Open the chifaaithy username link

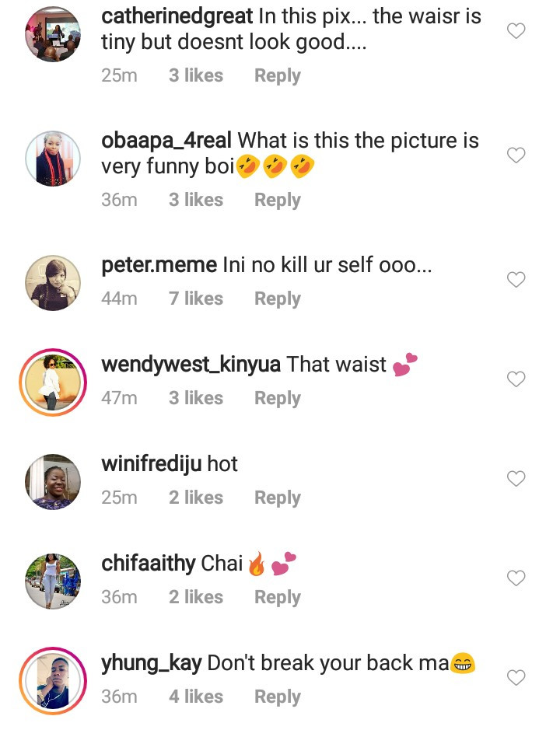click(x=149, y=564)
